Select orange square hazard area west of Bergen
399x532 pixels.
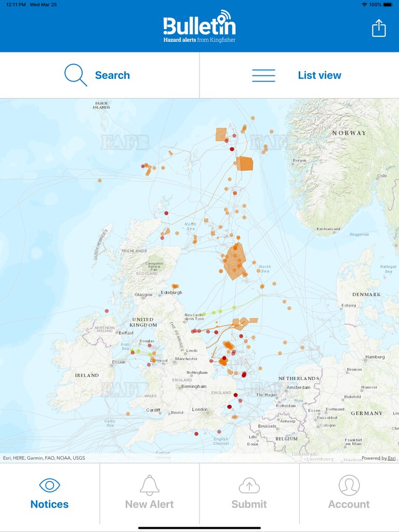coord(245,164)
